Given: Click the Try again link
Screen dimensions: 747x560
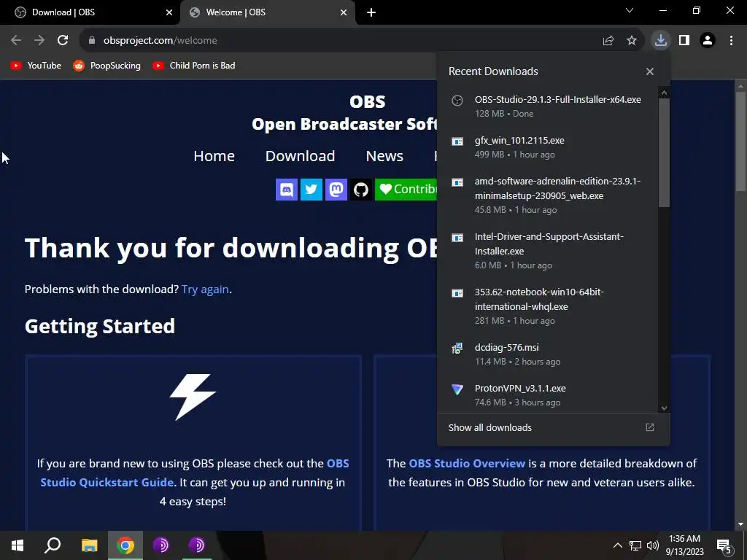Looking at the screenshot, I should [x=205, y=289].
